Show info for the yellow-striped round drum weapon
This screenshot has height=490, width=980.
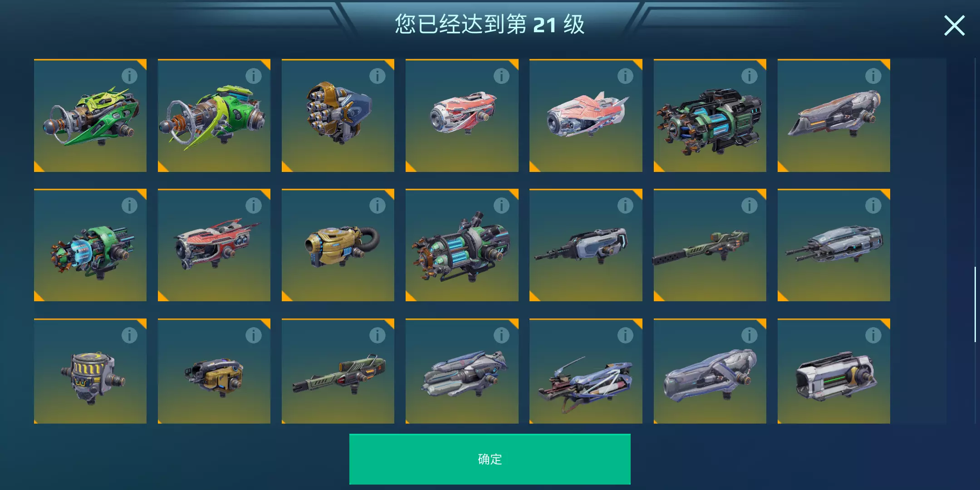click(x=129, y=335)
